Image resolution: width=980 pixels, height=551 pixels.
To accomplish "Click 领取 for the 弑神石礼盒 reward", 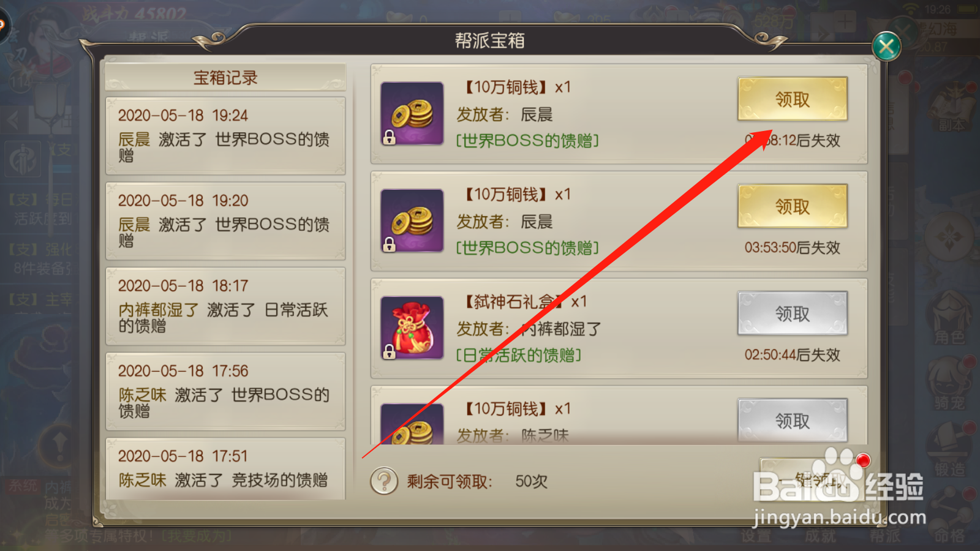I will coord(793,313).
